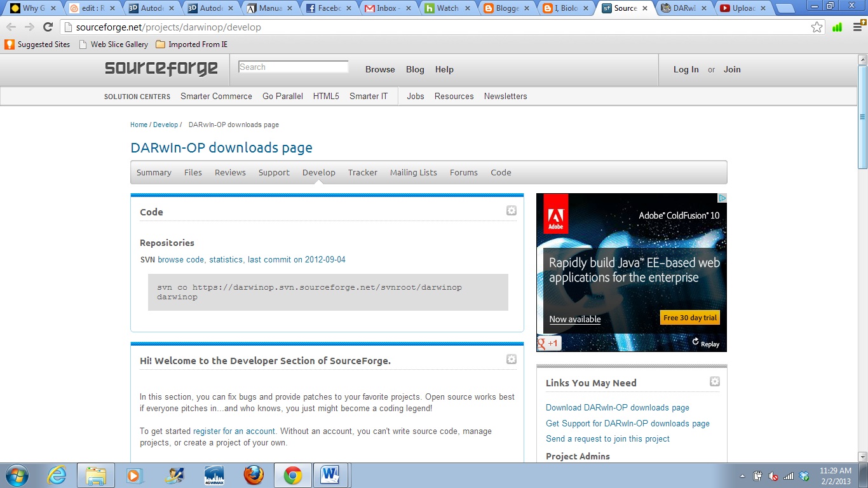Click the Log In link

[686, 69]
